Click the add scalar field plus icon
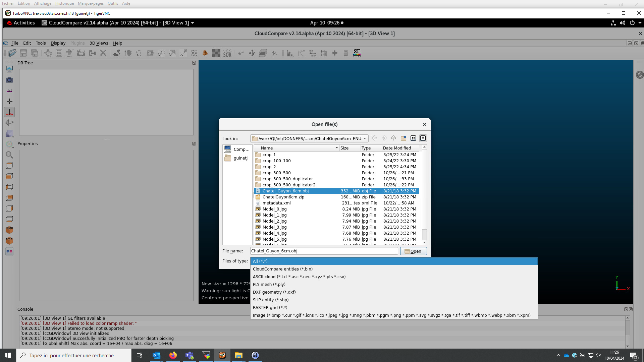Viewport: 644px width, 362px height. pos(335,53)
